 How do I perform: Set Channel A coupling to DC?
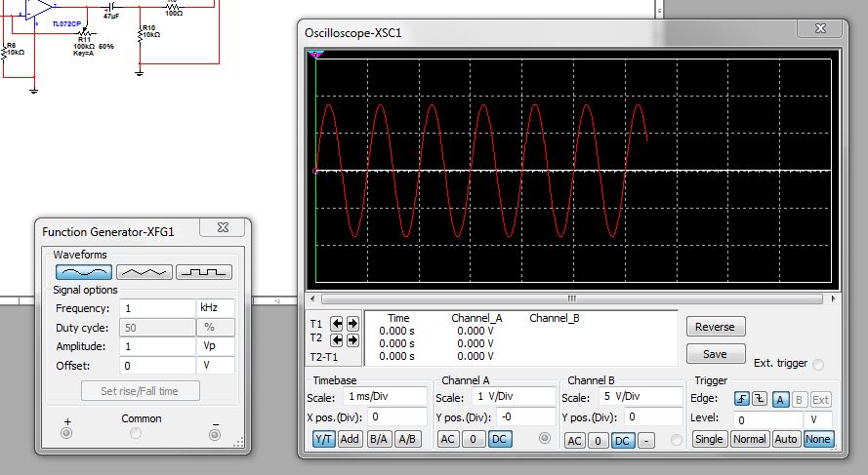499,439
